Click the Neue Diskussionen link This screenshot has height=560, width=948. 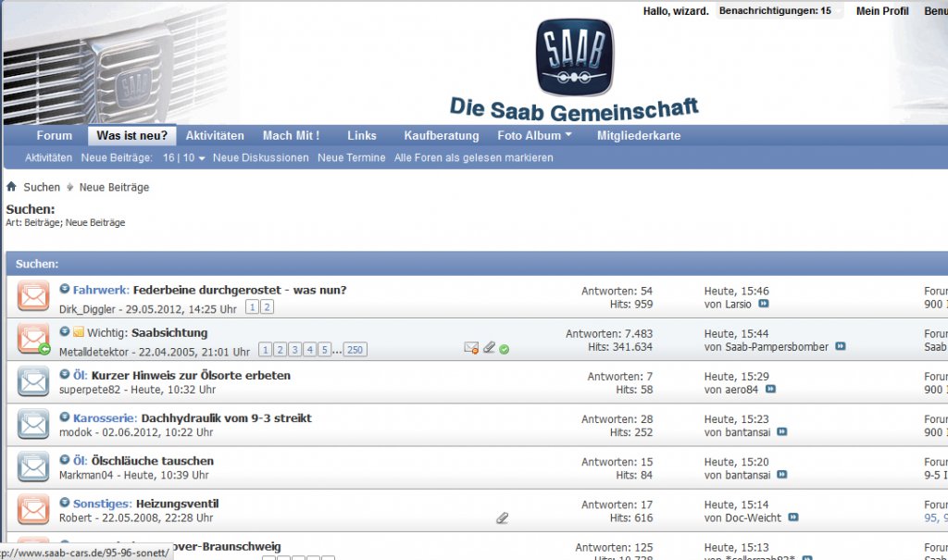point(260,158)
